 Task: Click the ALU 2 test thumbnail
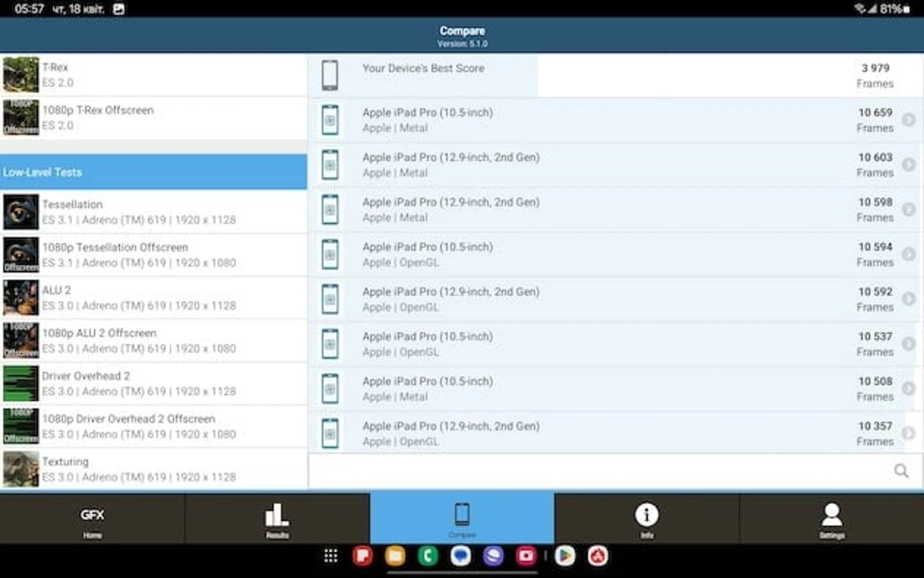[21, 298]
